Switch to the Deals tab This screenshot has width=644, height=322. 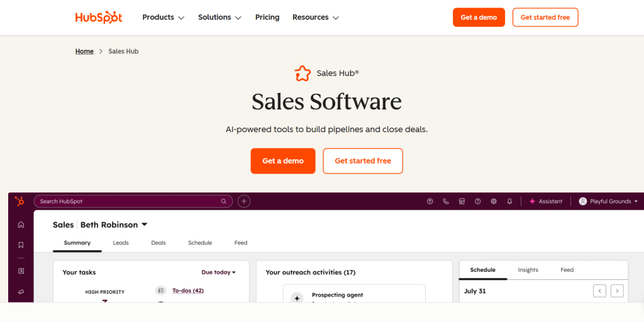[x=158, y=243]
